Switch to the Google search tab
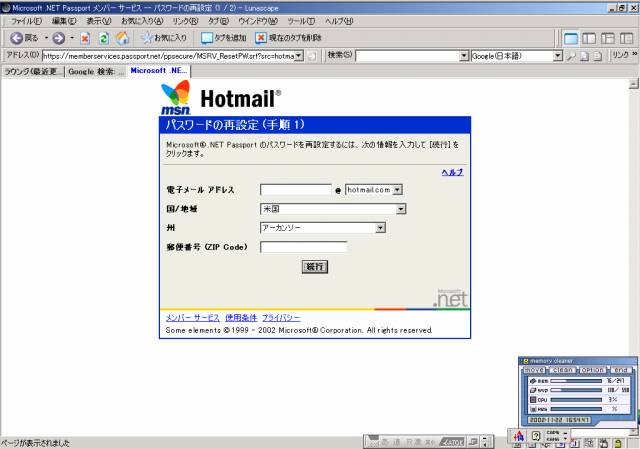The image size is (640, 449). [96, 72]
